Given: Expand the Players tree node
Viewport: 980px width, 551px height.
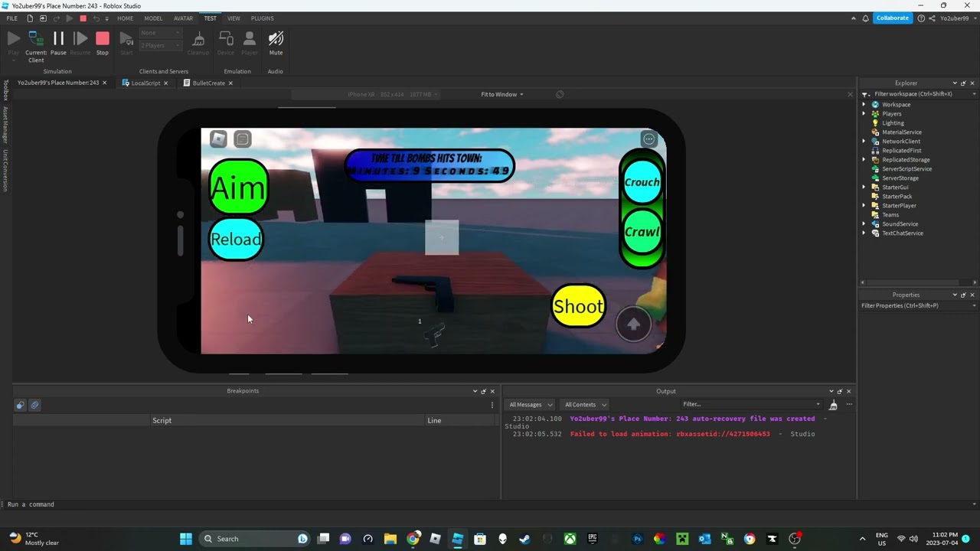Looking at the screenshot, I should [x=864, y=113].
